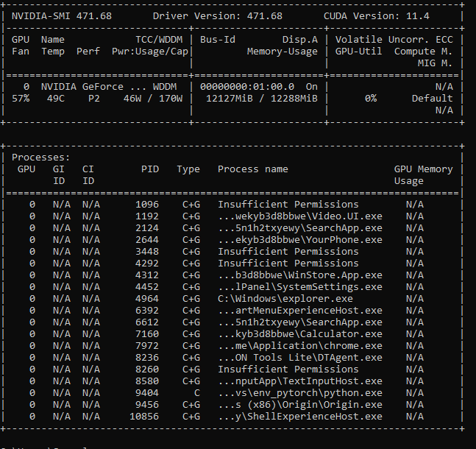Click the Calculator.exe process entry
The height and width of the screenshot is (449, 476).
(299, 333)
